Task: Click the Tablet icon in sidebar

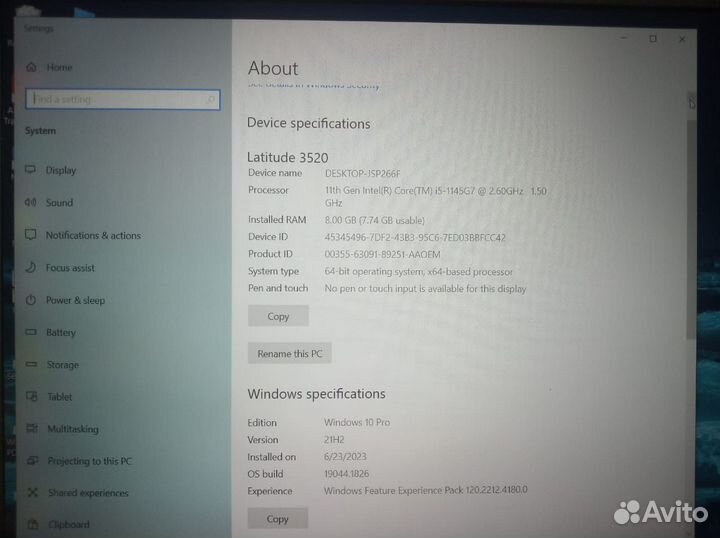Action: click(x=32, y=396)
